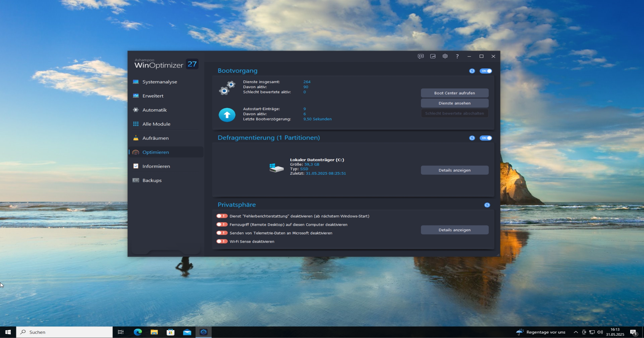Enable Wi-Fi Sense deaktivieren toggle
This screenshot has height=338, width=644.
pos(222,241)
